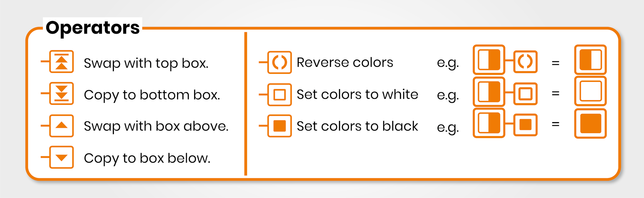Select the Swap with box above icon

(61, 126)
